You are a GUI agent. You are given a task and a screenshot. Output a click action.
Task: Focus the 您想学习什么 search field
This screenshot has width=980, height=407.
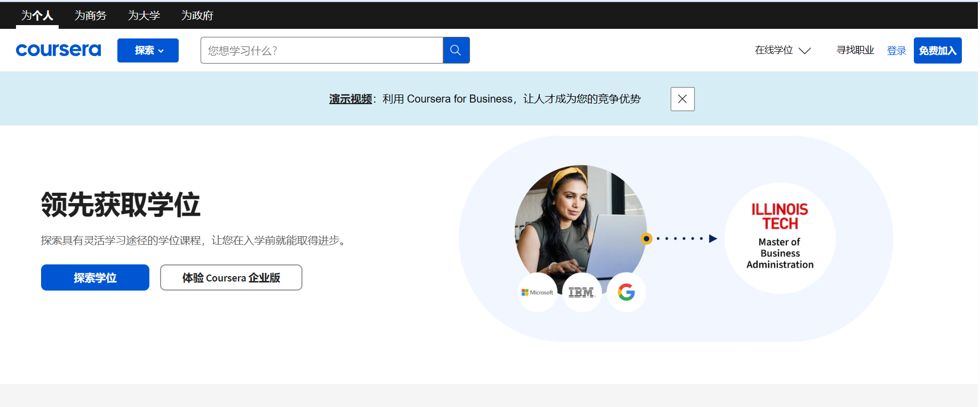click(x=322, y=50)
